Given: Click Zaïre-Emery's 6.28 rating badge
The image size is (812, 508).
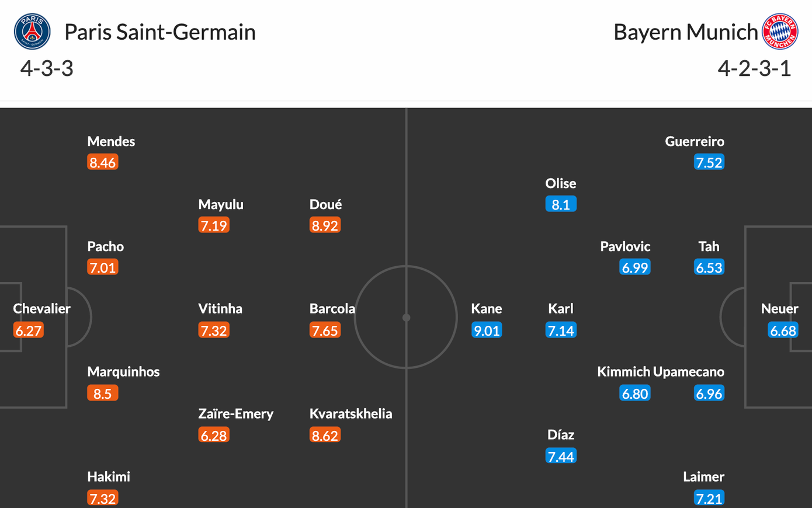Looking at the screenshot, I should 214,435.
